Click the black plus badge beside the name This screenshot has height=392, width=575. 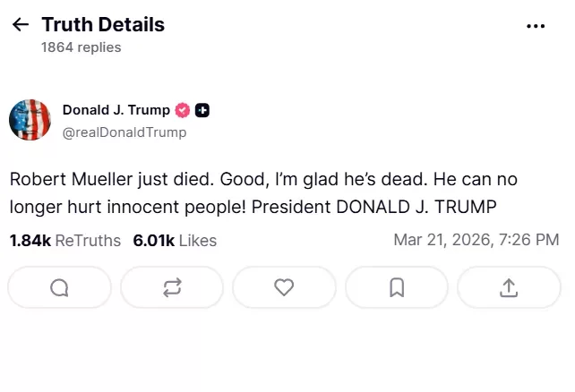click(202, 110)
